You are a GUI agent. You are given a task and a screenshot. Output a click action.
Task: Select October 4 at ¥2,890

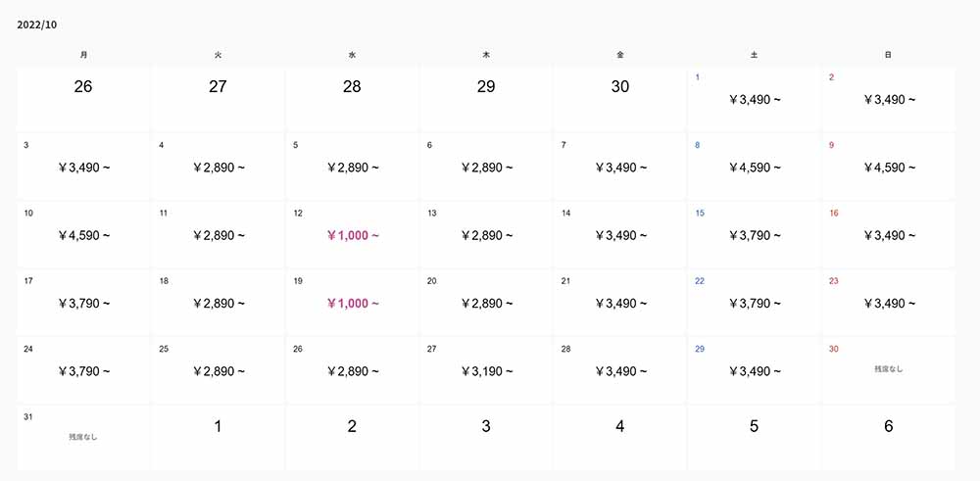[x=218, y=168]
